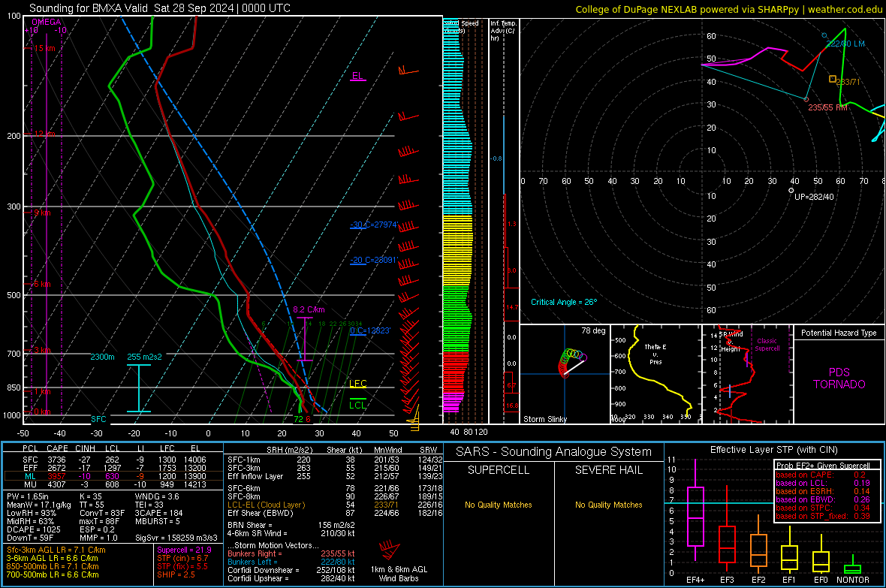The height and width of the screenshot is (588, 886).
Task: Click the 'DownT = 59F' value
Action: [30, 538]
